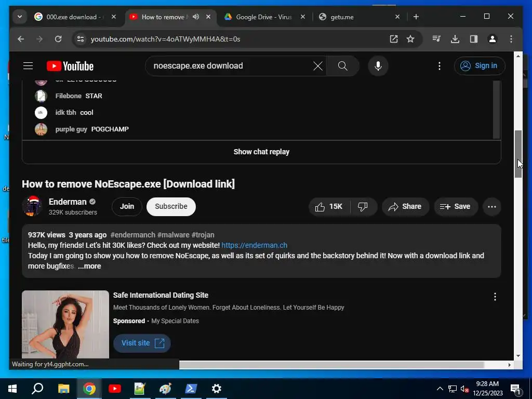Click Visit site on the ad

[x=142, y=343]
